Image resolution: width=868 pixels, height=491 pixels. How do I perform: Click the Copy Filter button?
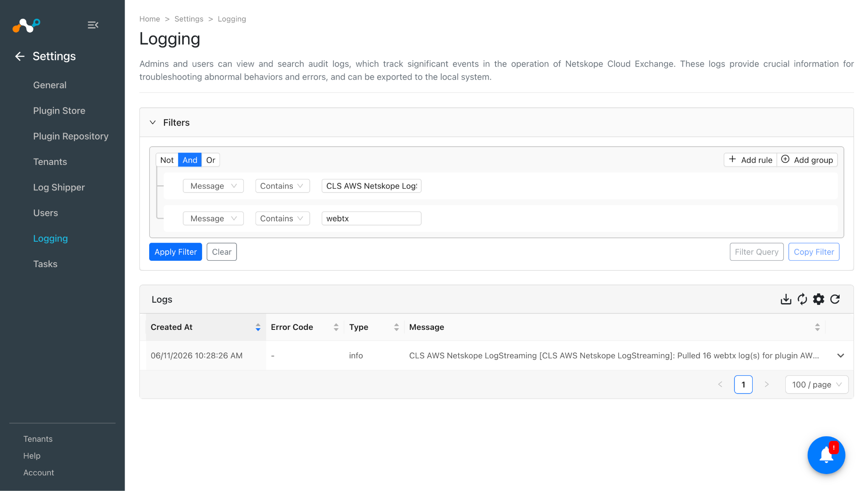tap(814, 252)
